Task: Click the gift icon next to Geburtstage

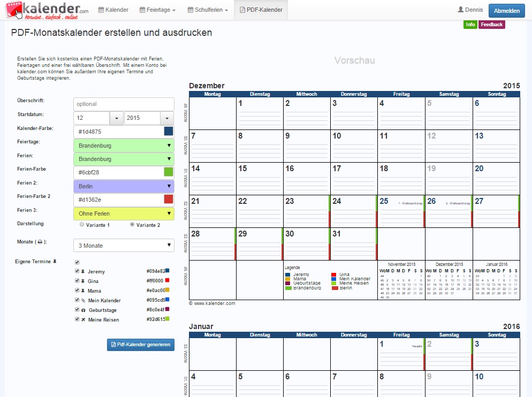Action: pyautogui.click(x=83, y=310)
